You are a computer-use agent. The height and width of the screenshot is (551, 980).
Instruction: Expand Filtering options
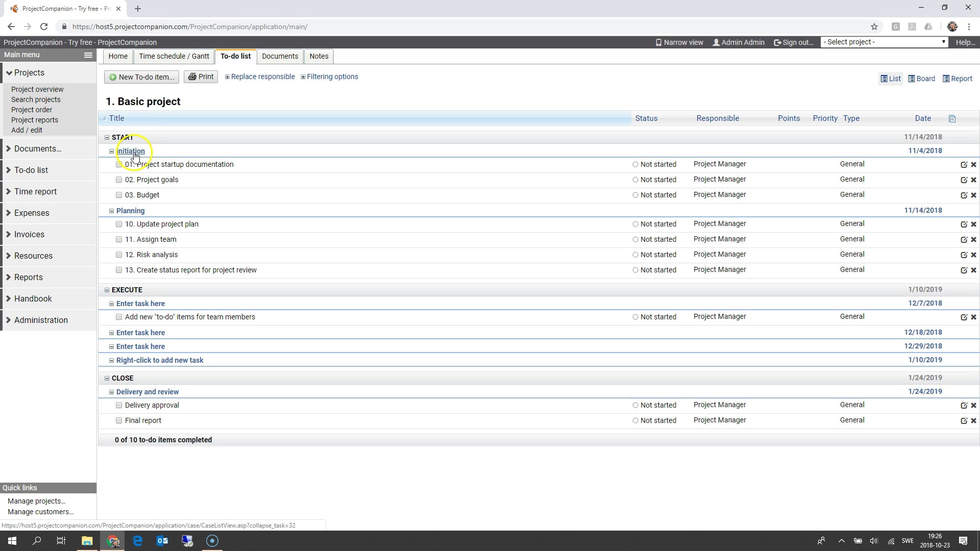point(329,77)
